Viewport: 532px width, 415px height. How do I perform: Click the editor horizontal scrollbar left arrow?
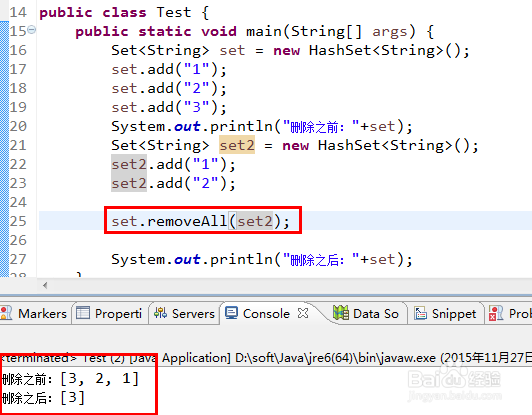tap(45, 285)
